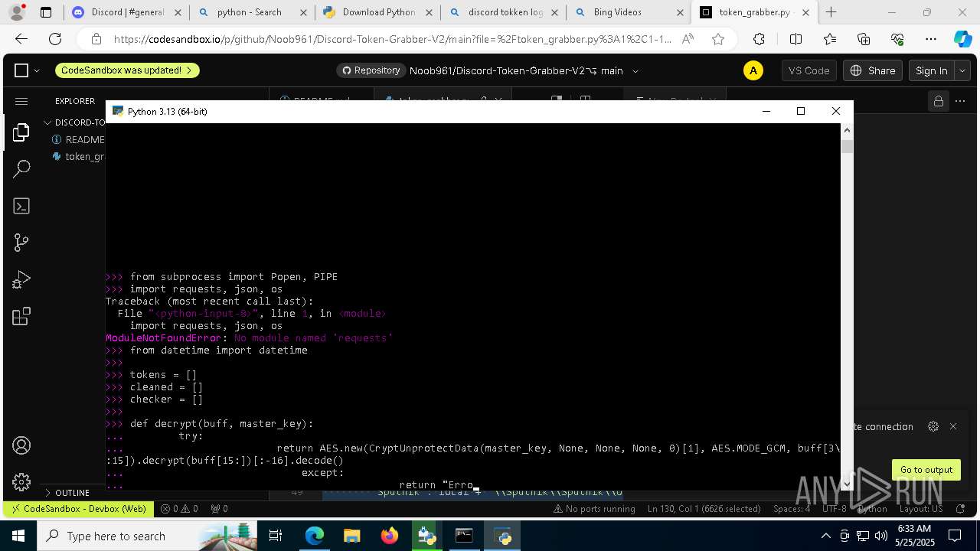Open the Windows Start menu
980x551 pixels.
pyautogui.click(x=18, y=536)
